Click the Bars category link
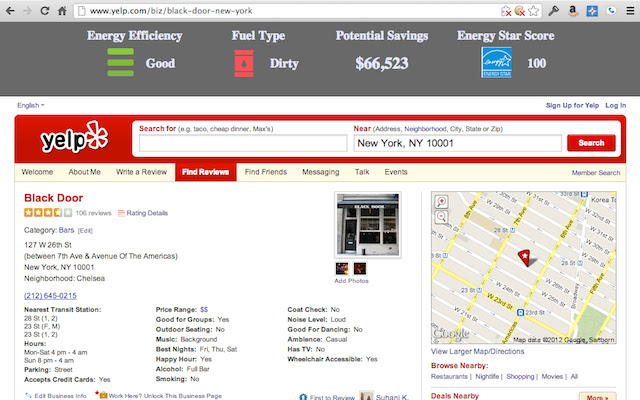Image resolution: width=640 pixels, height=400 pixels. coord(66,230)
